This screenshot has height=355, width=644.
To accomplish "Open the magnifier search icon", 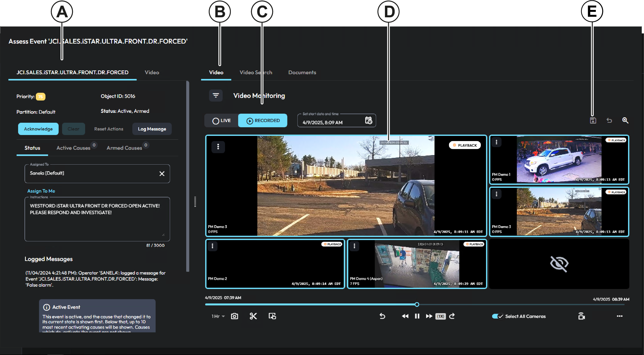I will point(625,120).
